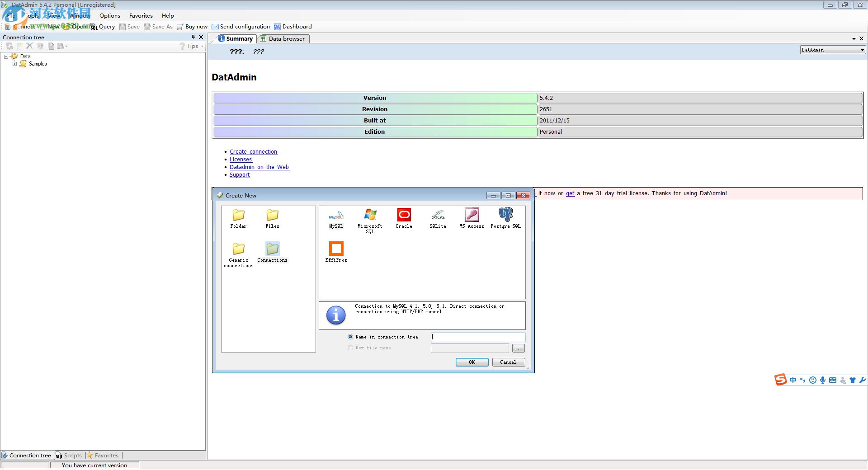Open the Window menu

[x=80, y=15]
